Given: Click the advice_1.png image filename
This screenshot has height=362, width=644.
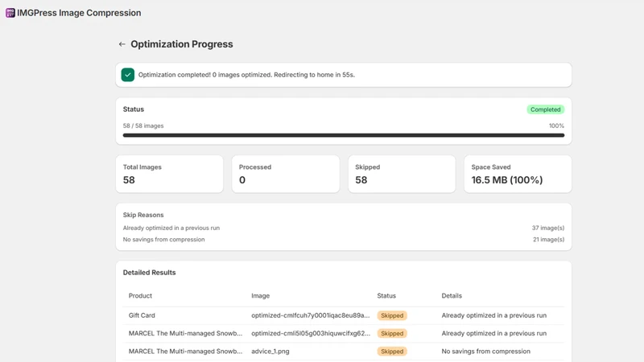Looking at the screenshot, I should pos(270,352).
